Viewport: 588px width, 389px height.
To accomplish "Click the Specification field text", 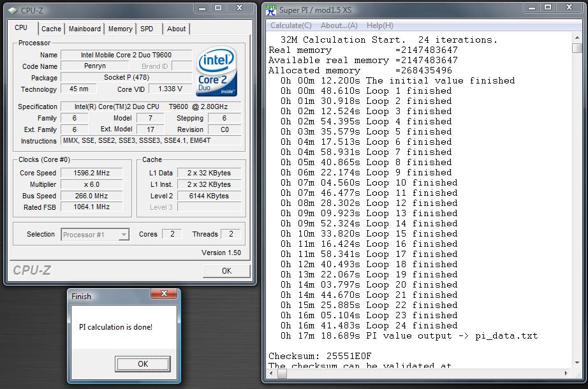I will (x=151, y=106).
